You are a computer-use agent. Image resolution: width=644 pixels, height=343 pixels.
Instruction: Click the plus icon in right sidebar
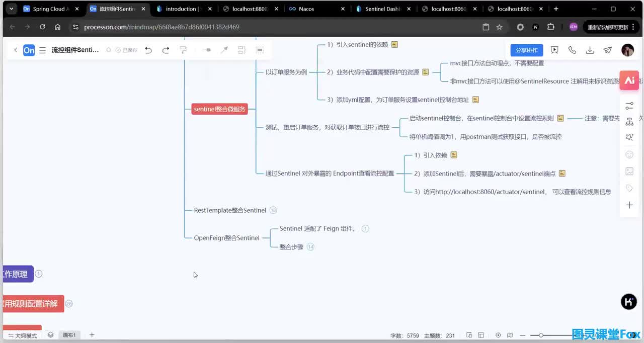coord(629,205)
